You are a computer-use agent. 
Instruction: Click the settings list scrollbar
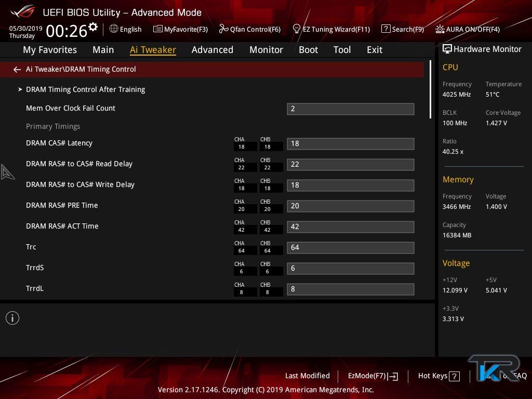(x=430, y=89)
